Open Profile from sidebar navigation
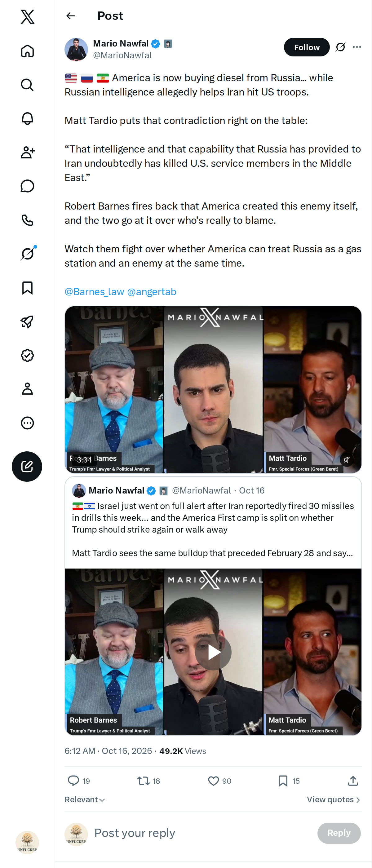Viewport: 372px width, 868px height. tap(27, 389)
